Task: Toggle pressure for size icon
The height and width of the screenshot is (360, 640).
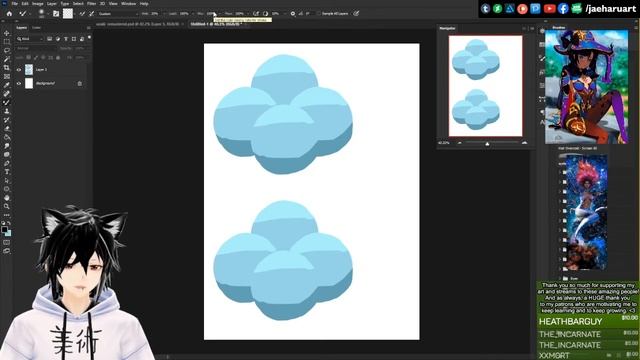Action: [x=356, y=13]
